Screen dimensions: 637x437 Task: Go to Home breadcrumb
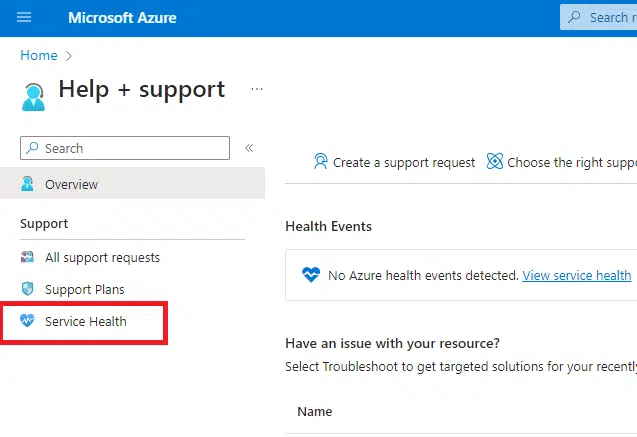[39, 55]
